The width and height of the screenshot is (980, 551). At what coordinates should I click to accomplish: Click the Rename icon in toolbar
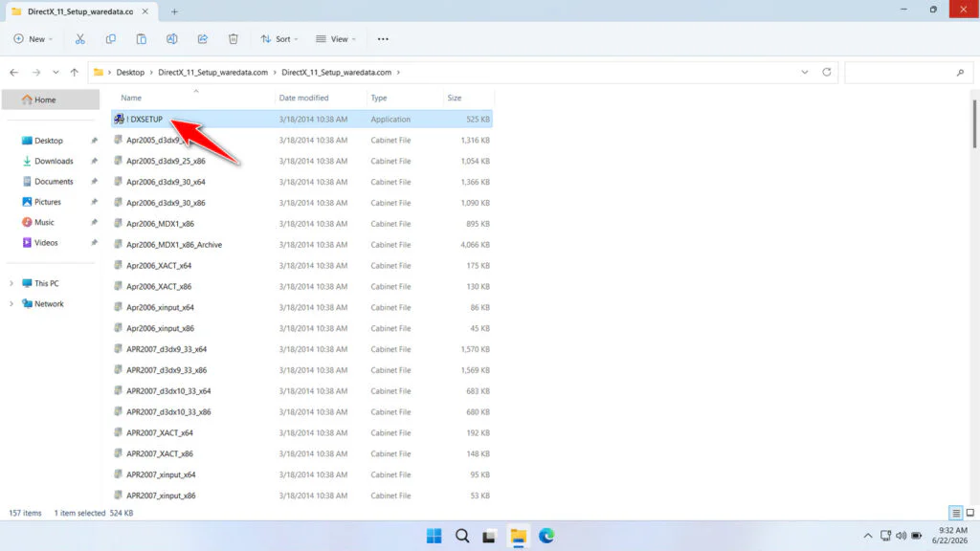click(172, 38)
